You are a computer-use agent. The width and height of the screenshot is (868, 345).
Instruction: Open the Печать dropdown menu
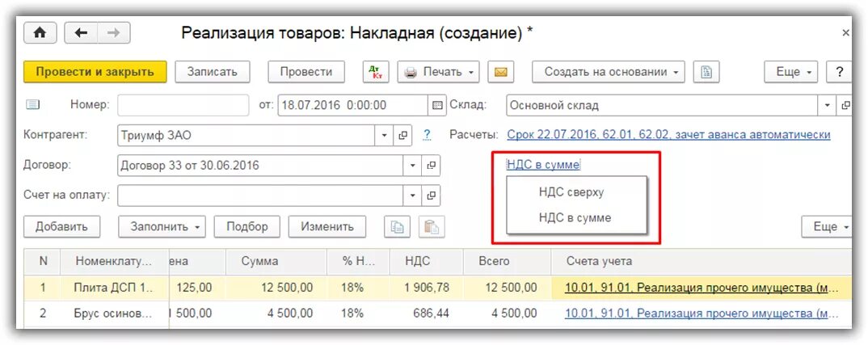pyautogui.click(x=438, y=72)
